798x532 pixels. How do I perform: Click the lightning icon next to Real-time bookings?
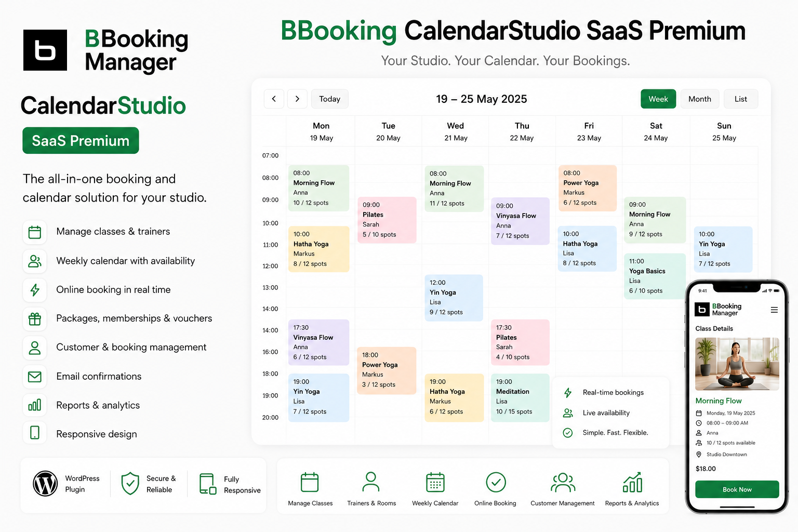pos(568,393)
